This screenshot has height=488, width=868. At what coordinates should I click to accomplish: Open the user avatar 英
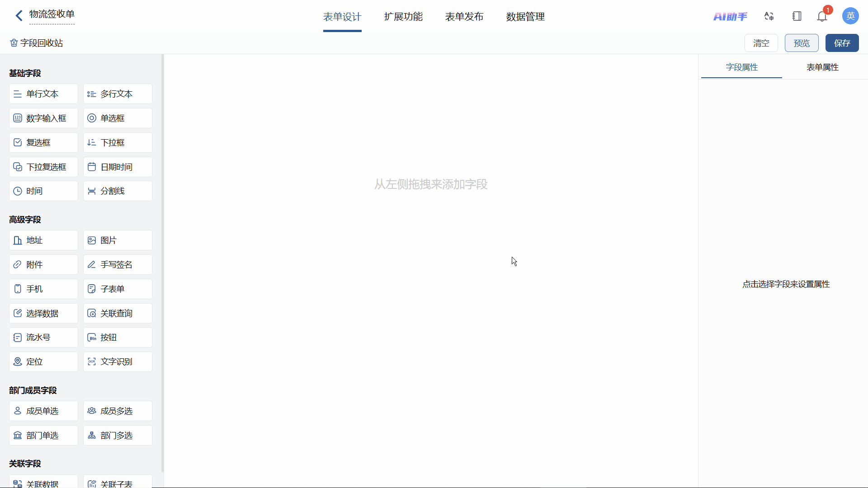point(850,16)
